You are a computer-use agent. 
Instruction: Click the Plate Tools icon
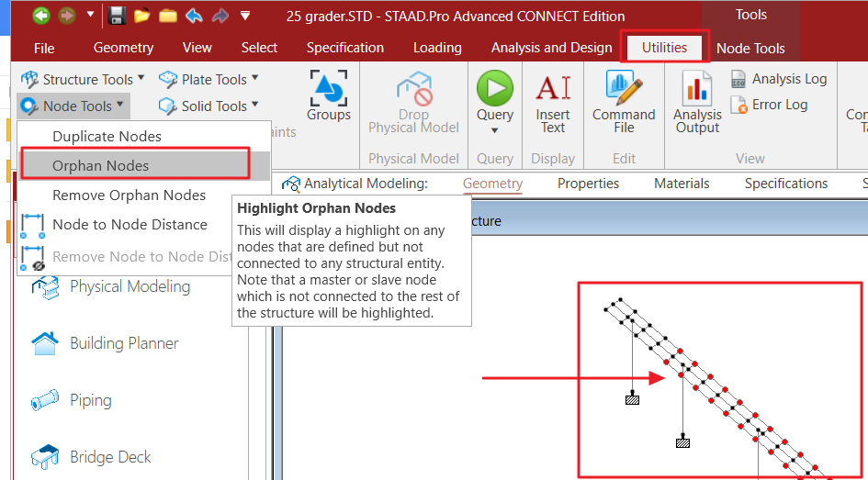tap(168, 80)
